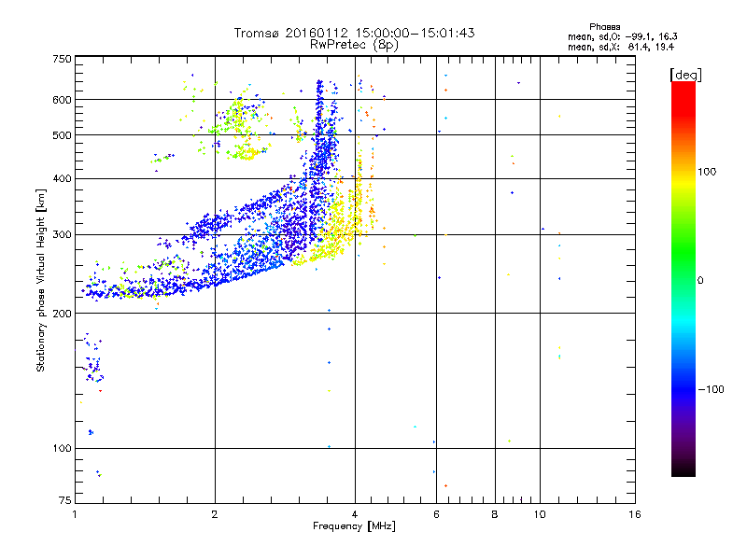Click the x-axis tick label '16'
Image resolution: width=747 pixels, height=560 pixels.
click(x=635, y=514)
